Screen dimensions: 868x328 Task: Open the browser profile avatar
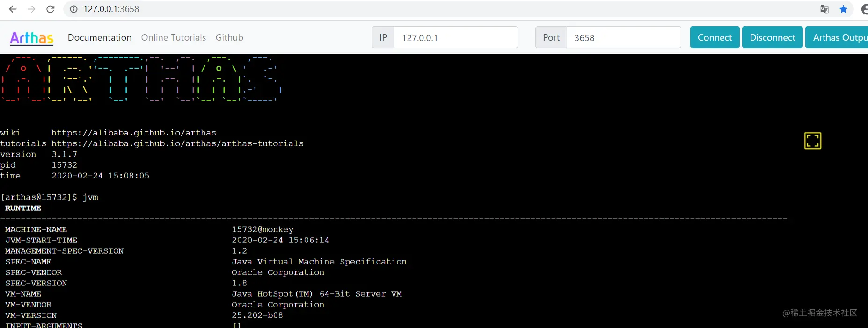point(864,9)
